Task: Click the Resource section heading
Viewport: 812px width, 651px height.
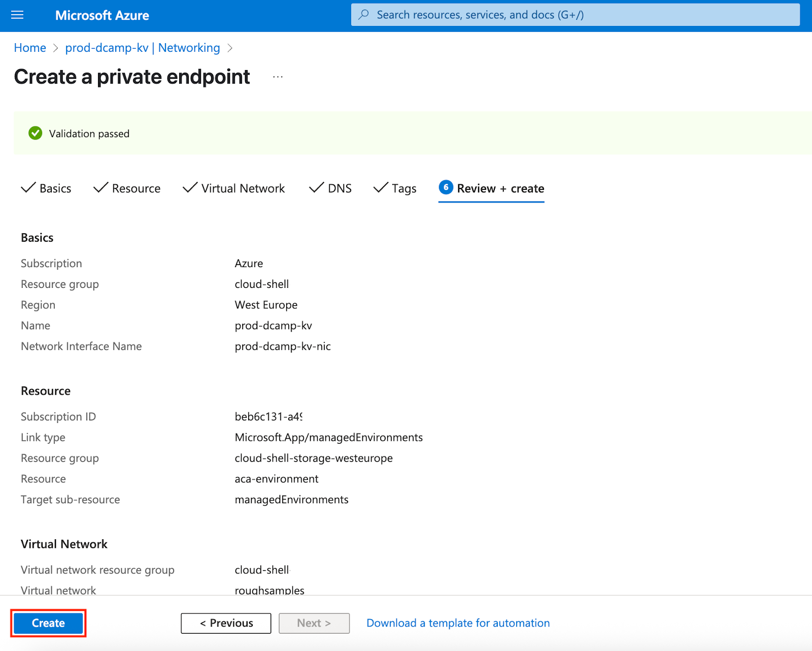Action: pyautogui.click(x=46, y=391)
